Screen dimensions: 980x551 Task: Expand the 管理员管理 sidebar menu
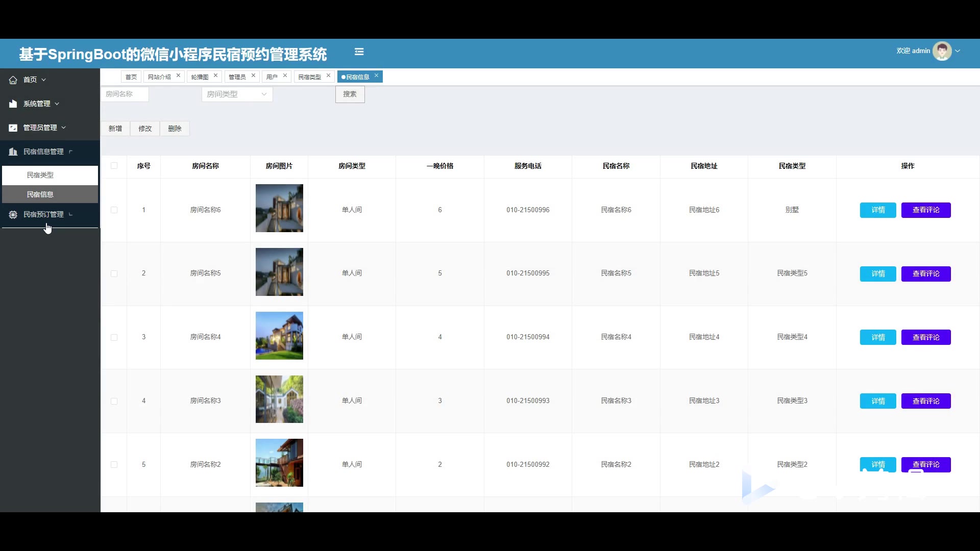click(x=40, y=128)
